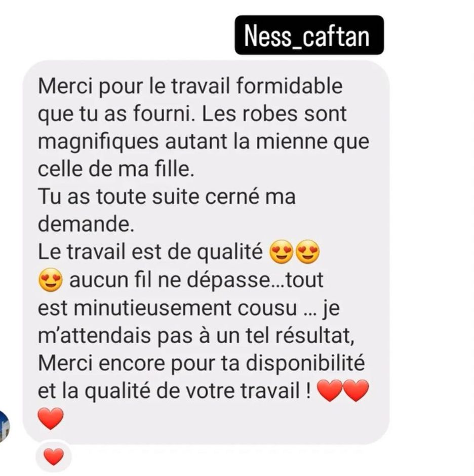Screen dimensions: 474x476
Task: Click the first red heart after 'travail !'
Action: (x=330, y=390)
